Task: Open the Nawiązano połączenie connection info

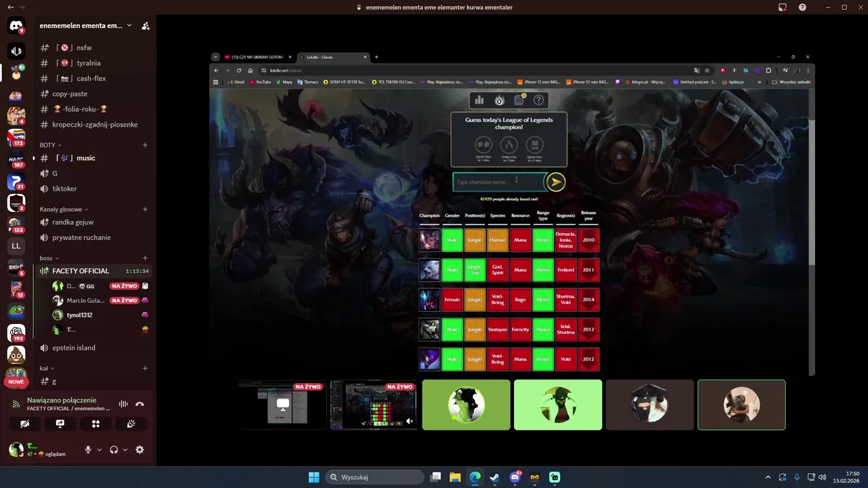Action: click(x=61, y=401)
